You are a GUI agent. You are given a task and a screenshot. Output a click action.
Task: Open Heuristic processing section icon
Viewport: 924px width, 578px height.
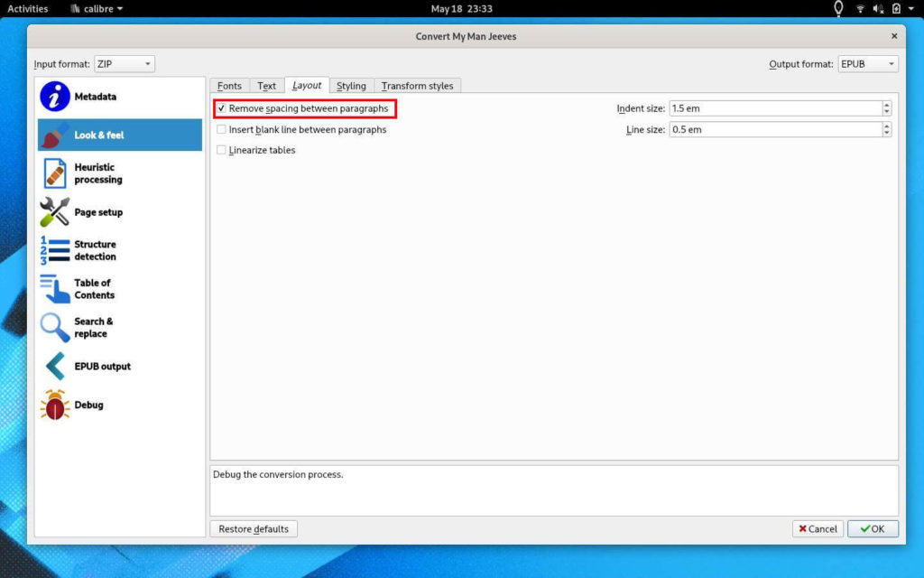pos(55,173)
